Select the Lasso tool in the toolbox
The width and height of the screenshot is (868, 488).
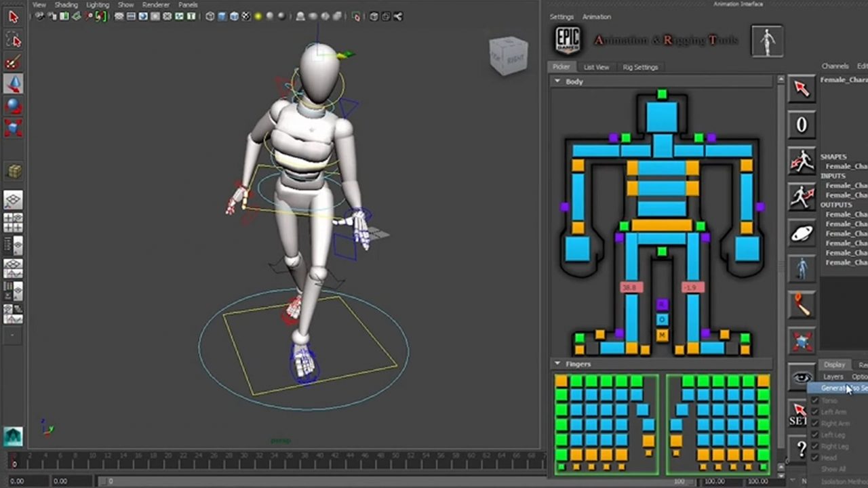13,41
